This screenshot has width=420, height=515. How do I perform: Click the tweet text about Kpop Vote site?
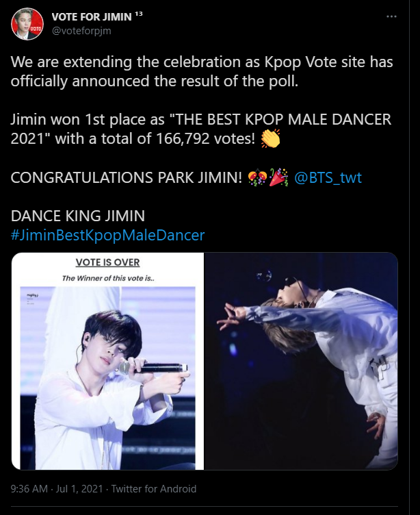point(202,72)
